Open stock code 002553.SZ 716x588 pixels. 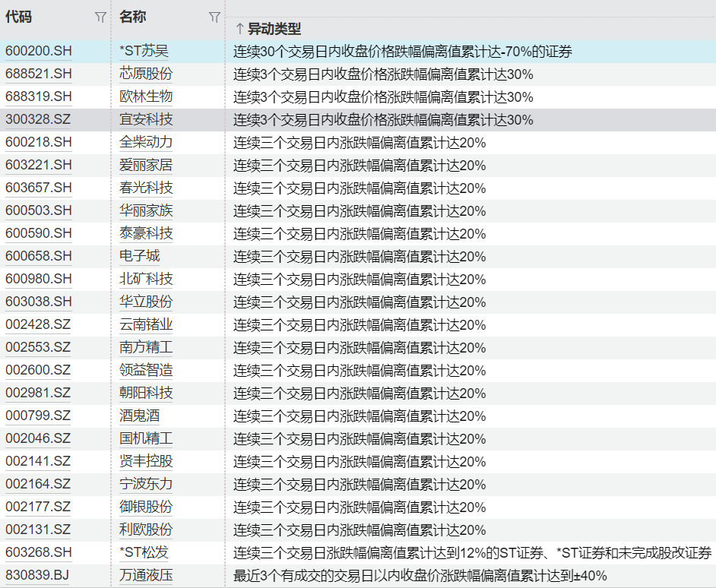pyautogui.click(x=38, y=347)
